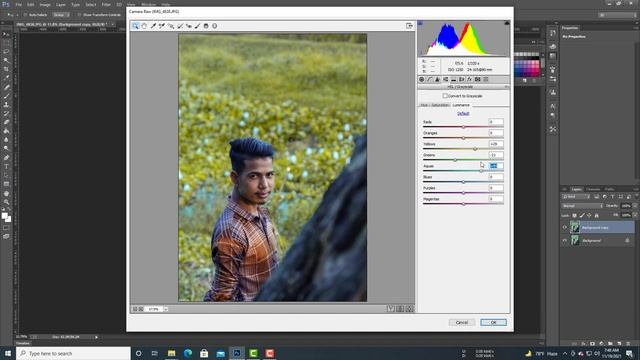Select the Color Sampler tool in Camera Raw
This screenshot has width=640, height=360.
point(162,26)
